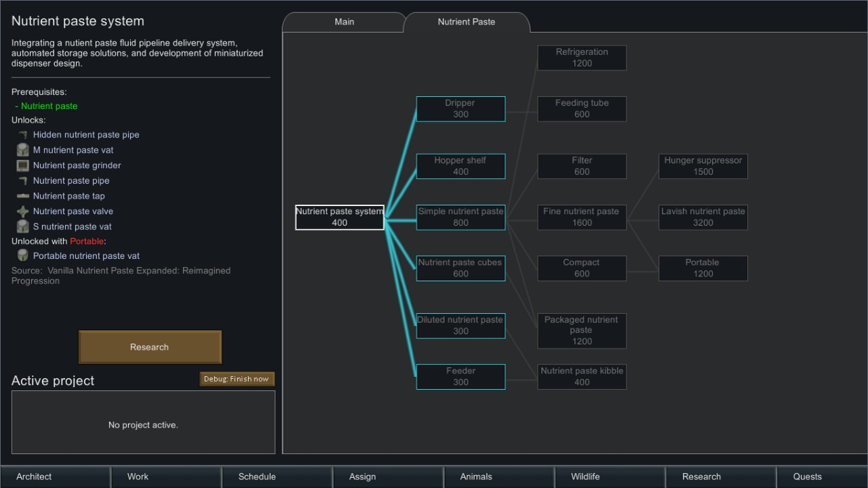
Task: Click the Hidden nutrient paste pipe icon
Action: click(x=23, y=135)
